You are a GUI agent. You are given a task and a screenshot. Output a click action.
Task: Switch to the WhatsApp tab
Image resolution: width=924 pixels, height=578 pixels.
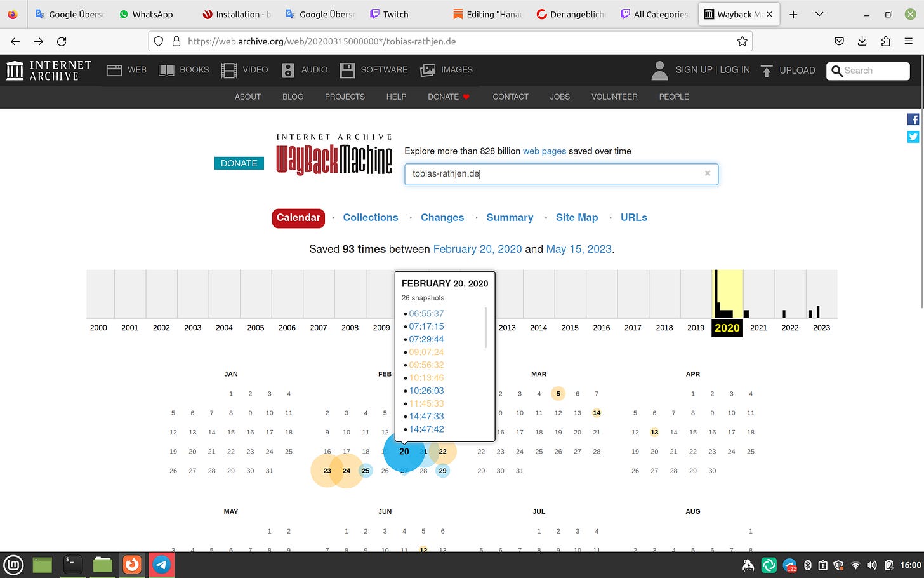coord(146,14)
